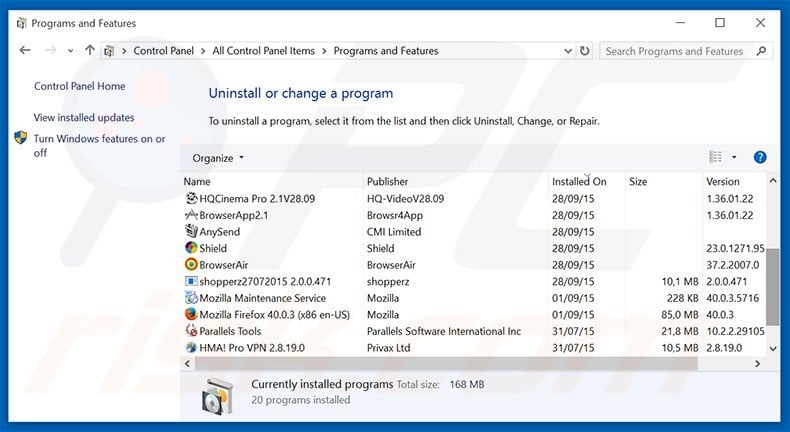Click the HQCinema Pro program icon

click(x=191, y=198)
